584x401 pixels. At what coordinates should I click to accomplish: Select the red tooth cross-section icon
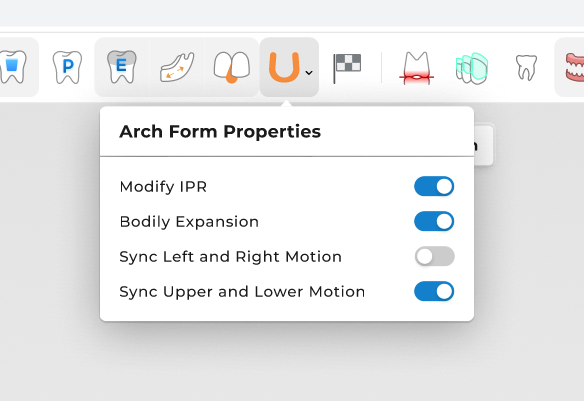pyautogui.click(x=416, y=68)
